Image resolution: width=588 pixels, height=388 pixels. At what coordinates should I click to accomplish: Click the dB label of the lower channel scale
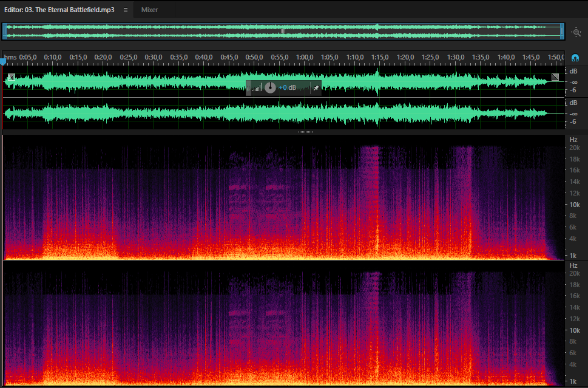click(x=573, y=103)
